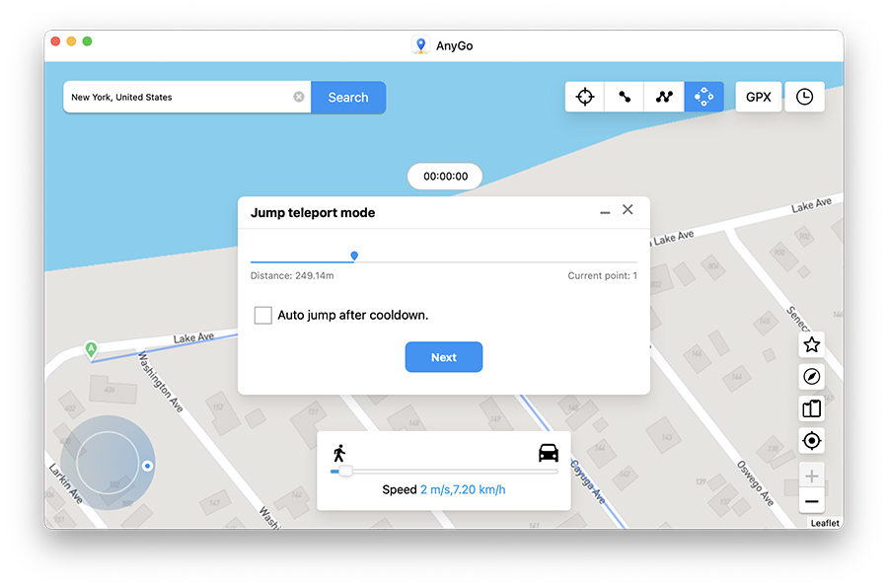Click the compass icon on right sidebar
Screen dimensions: 888x588
click(x=811, y=377)
